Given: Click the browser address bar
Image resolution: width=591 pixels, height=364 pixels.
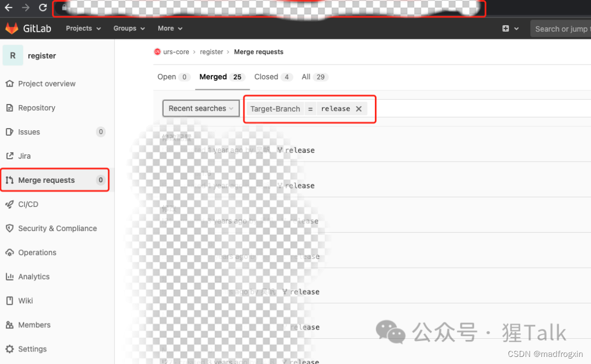Looking at the screenshot, I should click(269, 8).
